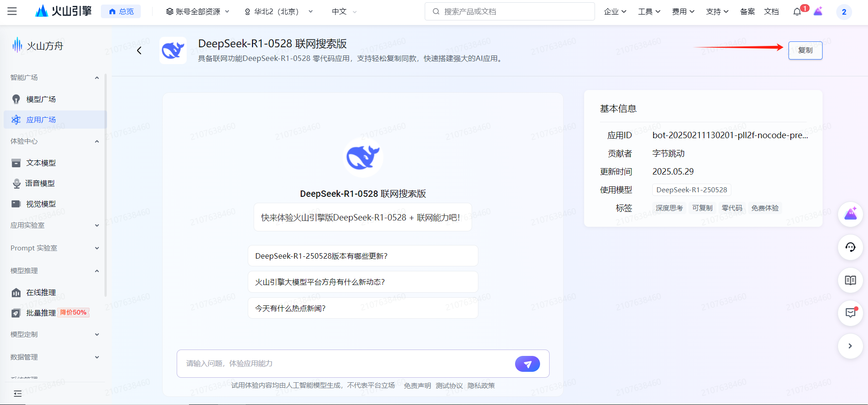868x405 pixels.
Task: Open the 免责声明 link
Action: point(417,386)
